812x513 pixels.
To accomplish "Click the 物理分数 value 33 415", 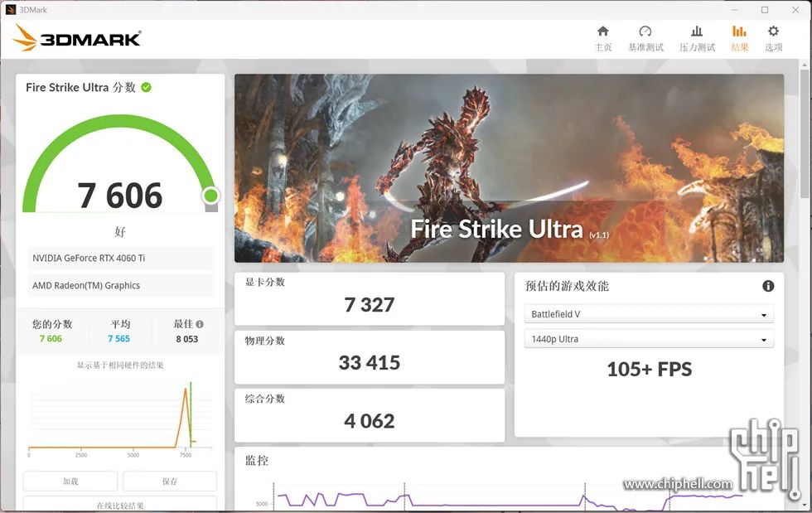I will click(370, 363).
